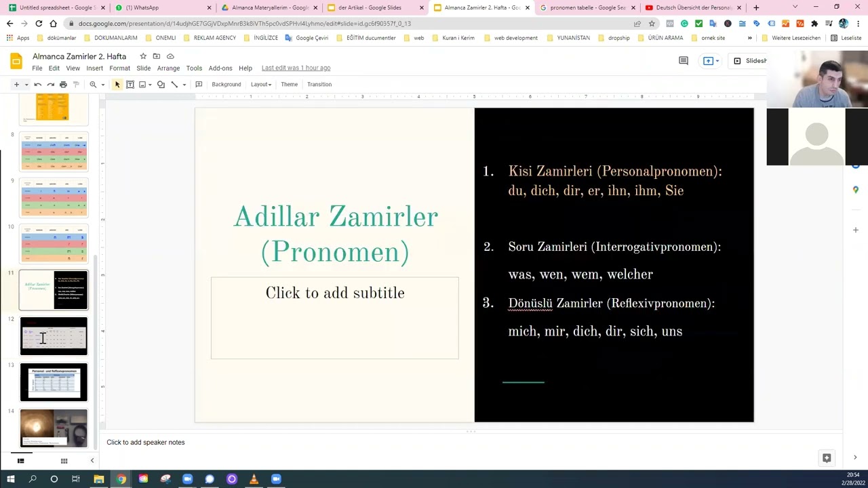This screenshot has height=488, width=868.
Task: Expand the hidden side panel arrow
Action: [855, 457]
